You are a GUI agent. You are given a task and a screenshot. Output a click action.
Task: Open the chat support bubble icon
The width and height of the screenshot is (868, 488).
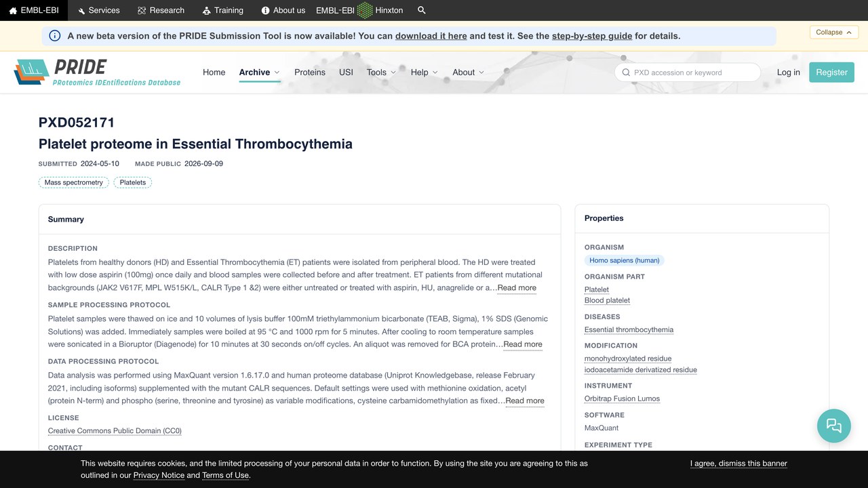coord(834,426)
